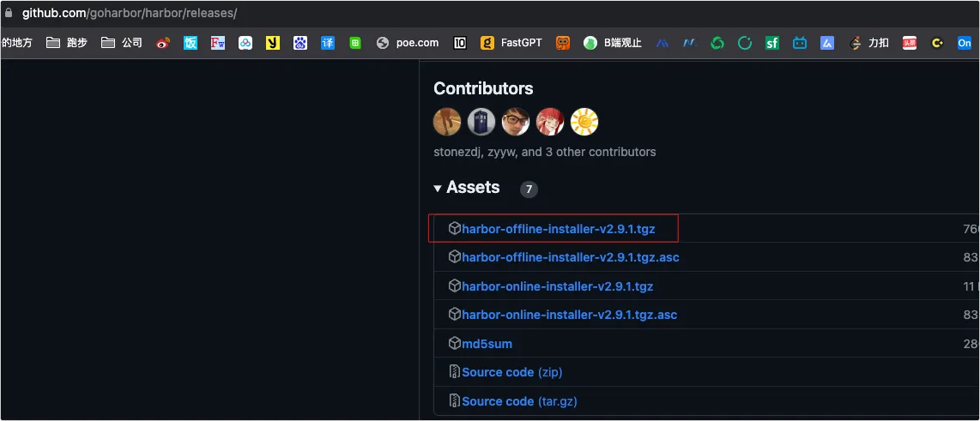The height and width of the screenshot is (421, 980).
Task: Open the TARDIS police box avatar
Action: coord(481,122)
